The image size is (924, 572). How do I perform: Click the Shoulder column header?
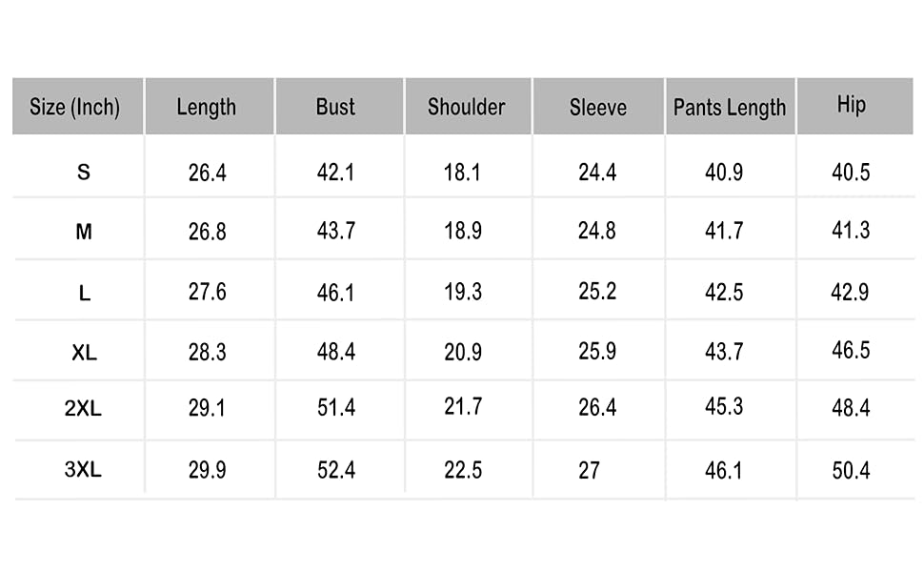click(x=466, y=107)
